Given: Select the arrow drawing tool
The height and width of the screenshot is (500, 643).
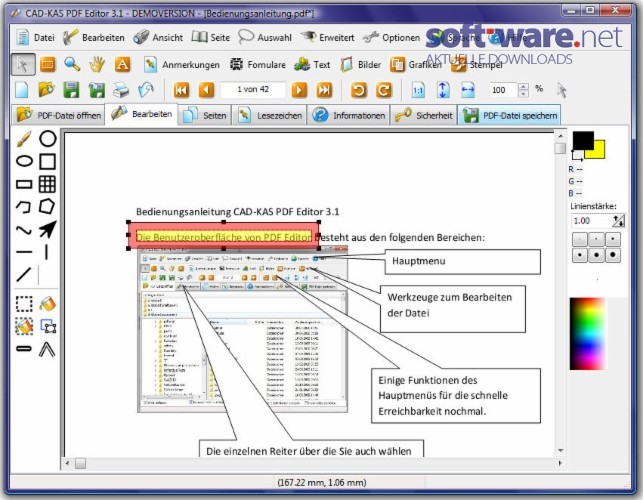Looking at the screenshot, I should point(48,229).
